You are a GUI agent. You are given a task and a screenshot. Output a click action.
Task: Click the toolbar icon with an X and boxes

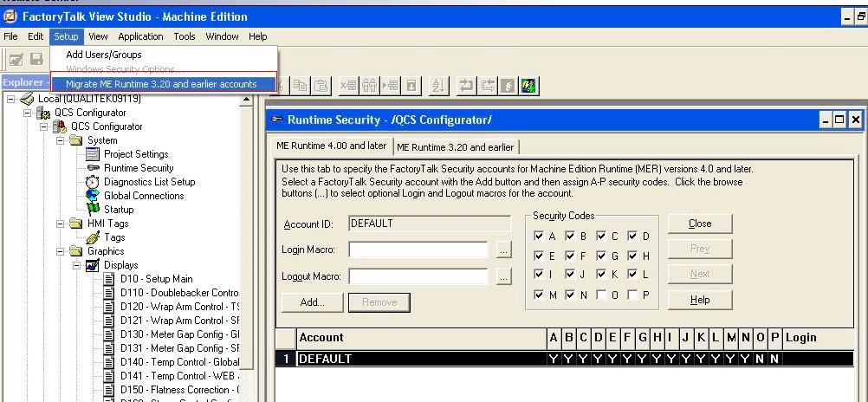pos(349,86)
